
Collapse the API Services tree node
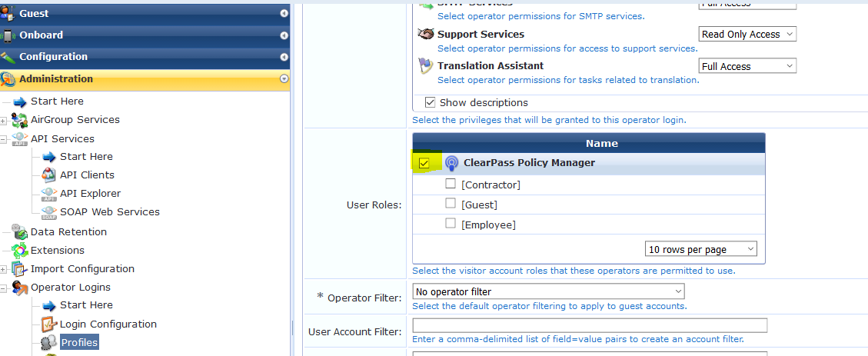point(3,139)
